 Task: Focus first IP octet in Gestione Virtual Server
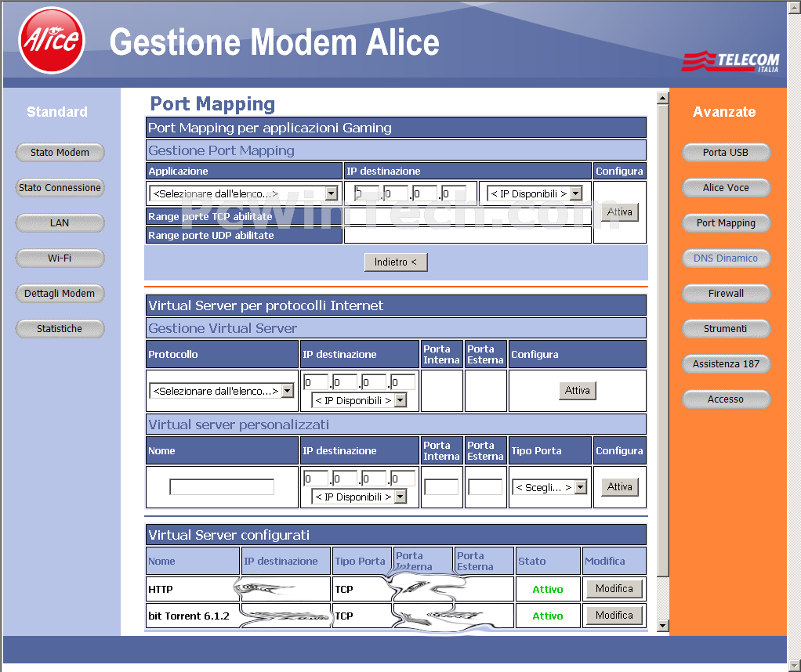(316, 382)
